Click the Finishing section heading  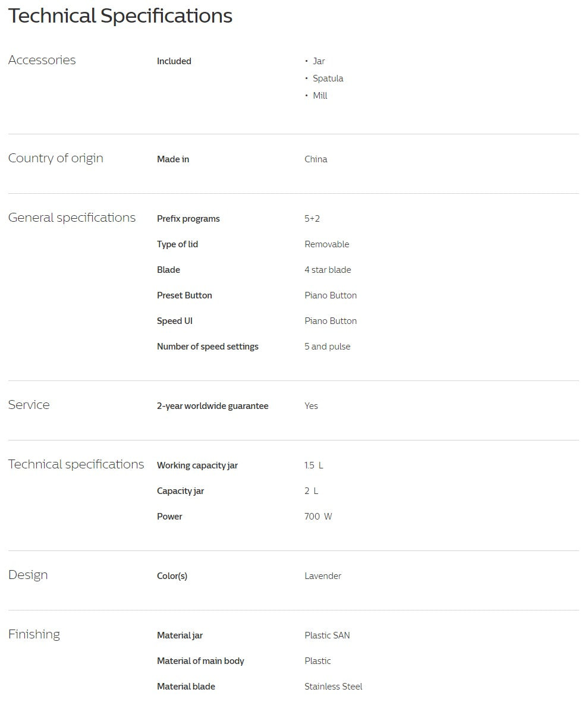34,634
